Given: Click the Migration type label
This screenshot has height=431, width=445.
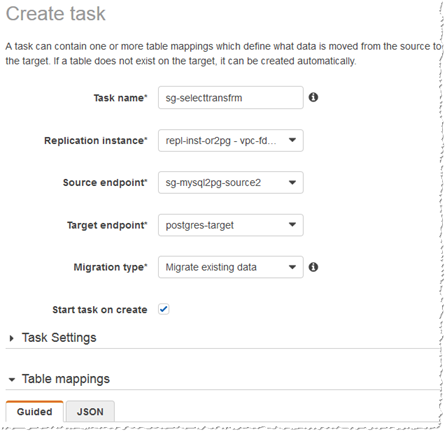Looking at the screenshot, I should pyautogui.click(x=110, y=267).
